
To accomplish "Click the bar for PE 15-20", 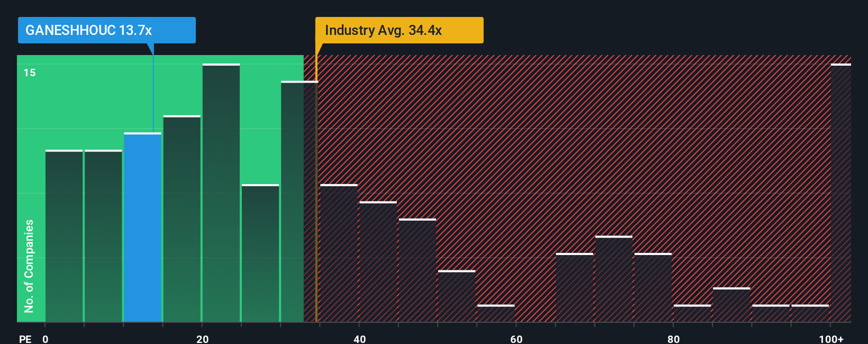I will (182, 219).
